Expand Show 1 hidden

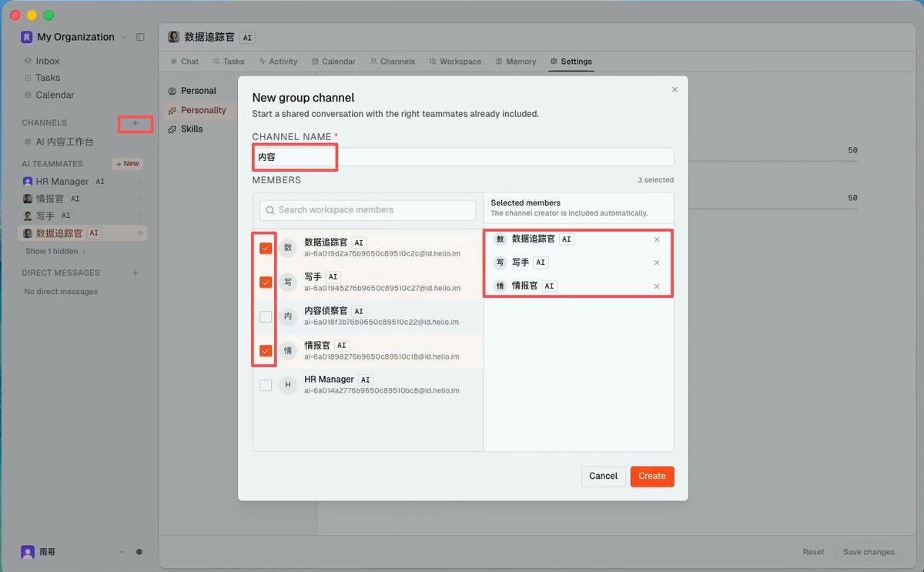coord(55,252)
